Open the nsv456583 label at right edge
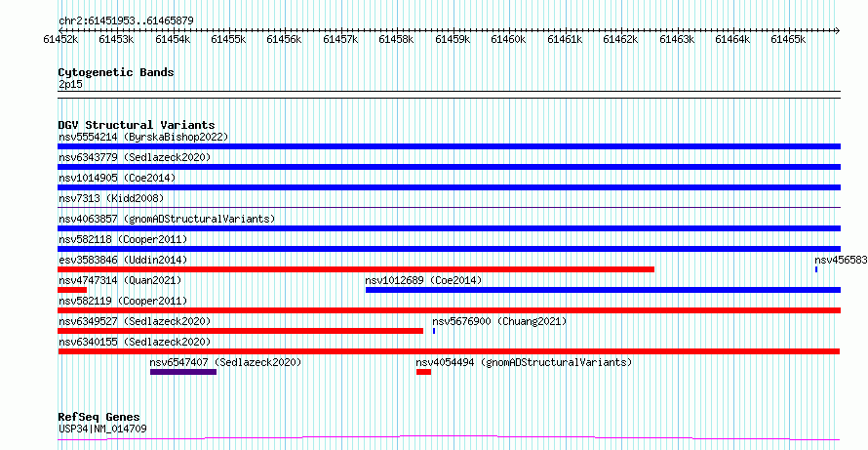Screen dimensions: 868x450 (841, 260)
